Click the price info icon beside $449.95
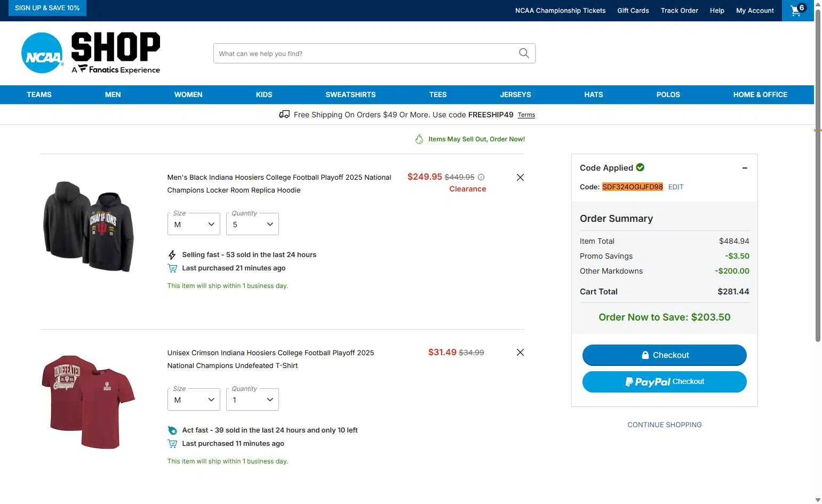822x504 pixels. point(481,177)
